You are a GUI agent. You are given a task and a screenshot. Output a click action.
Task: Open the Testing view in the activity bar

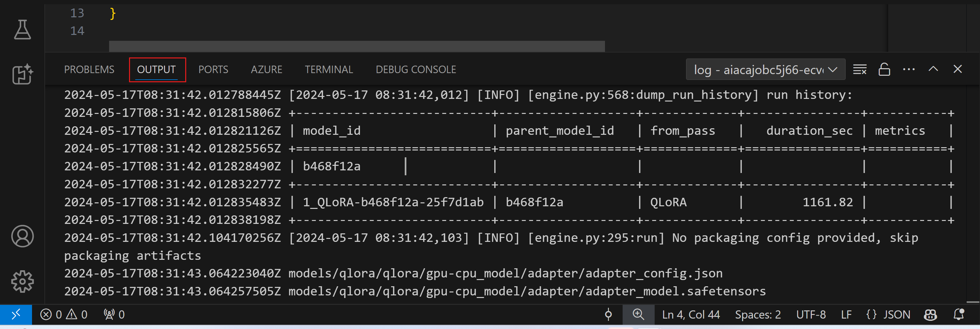tap(23, 30)
